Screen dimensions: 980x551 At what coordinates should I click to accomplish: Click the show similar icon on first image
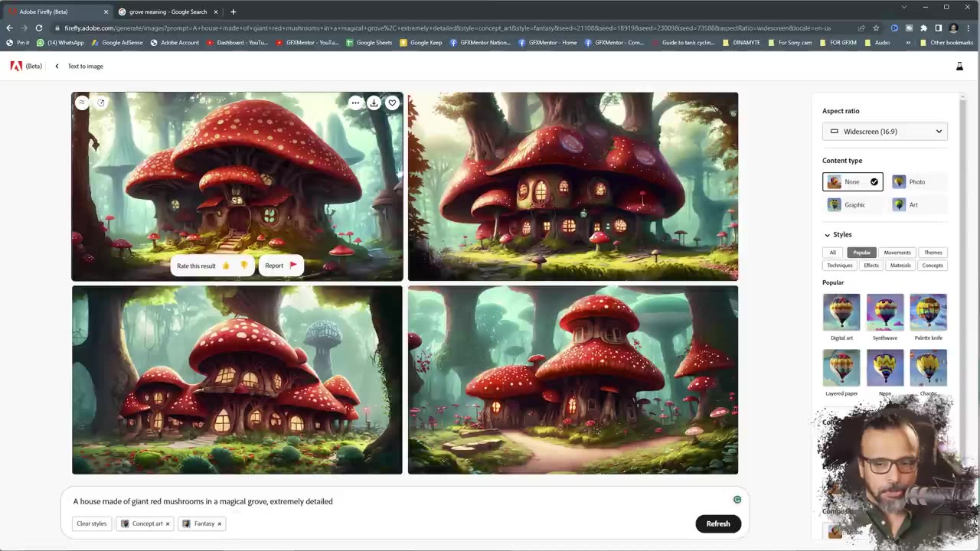[x=82, y=103]
